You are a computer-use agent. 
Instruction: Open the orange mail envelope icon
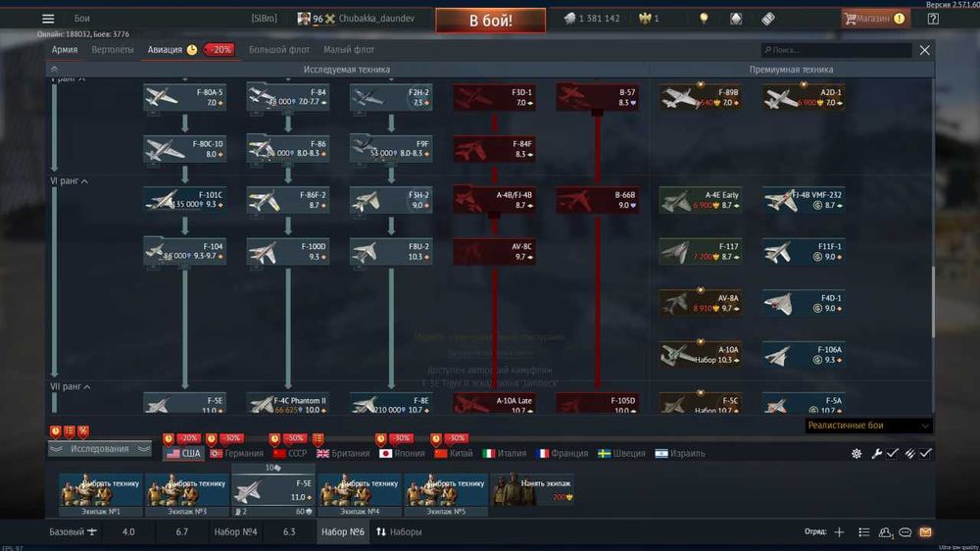(926, 532)
